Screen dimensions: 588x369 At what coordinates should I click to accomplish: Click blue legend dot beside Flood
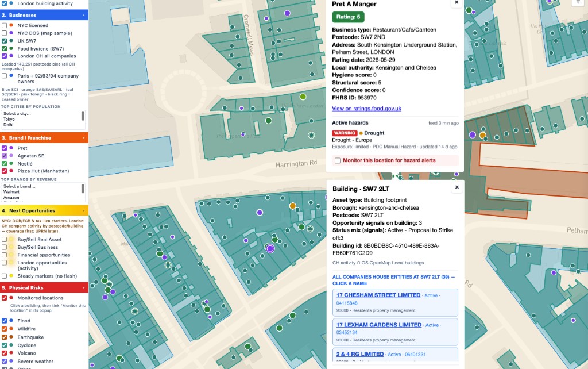click(x=11, y=321)
